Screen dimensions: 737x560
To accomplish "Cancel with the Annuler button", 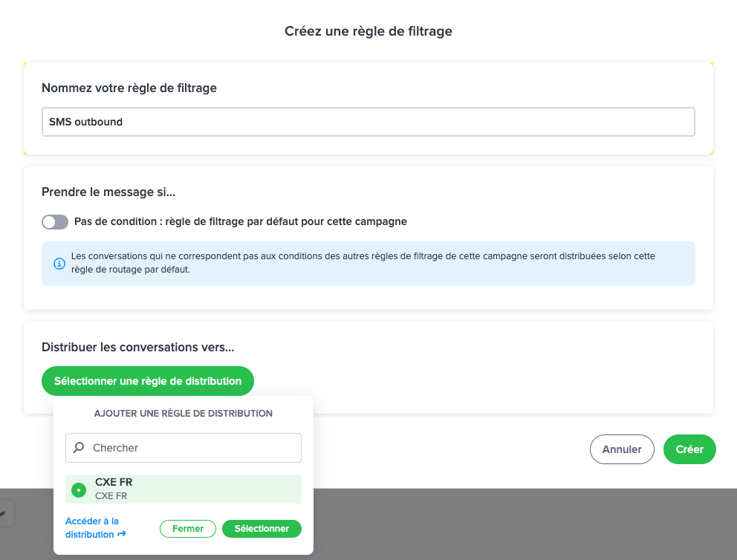I will click(622, 449).
